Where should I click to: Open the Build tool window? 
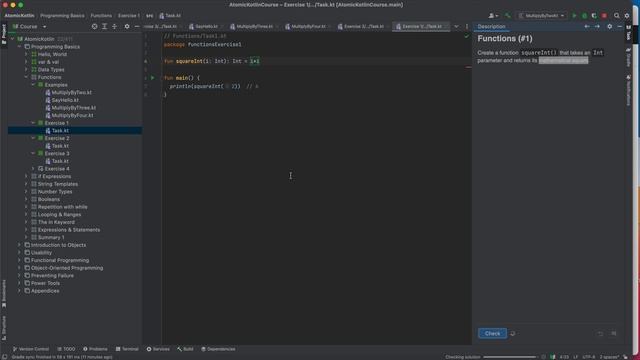(185, 349)
